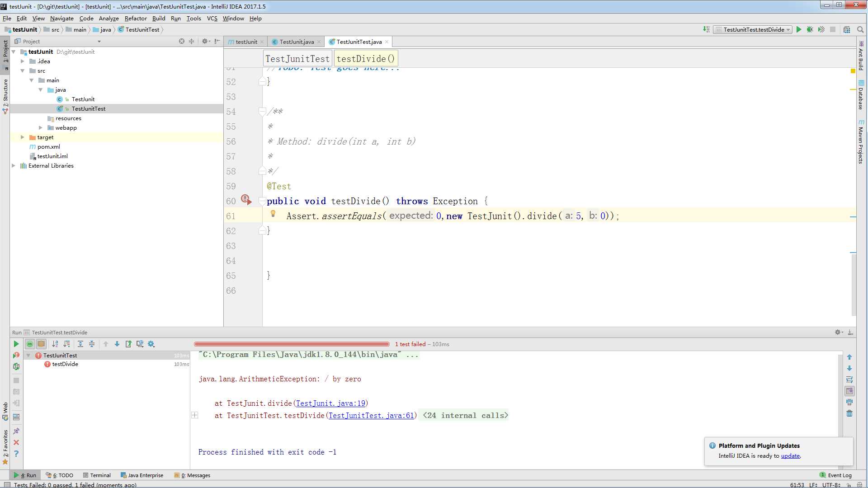The height and width of the screenshot is (488, 868).
Task: Open the TestJunit.java:19 stack trace link
Action: [330, 404]
